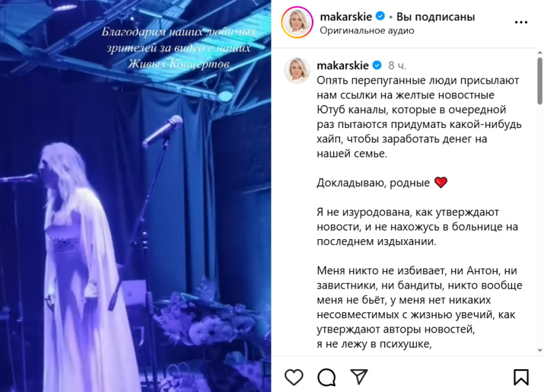
Task: Click scrollbar up arrow in caption panel
Action: tap(540, 52)
